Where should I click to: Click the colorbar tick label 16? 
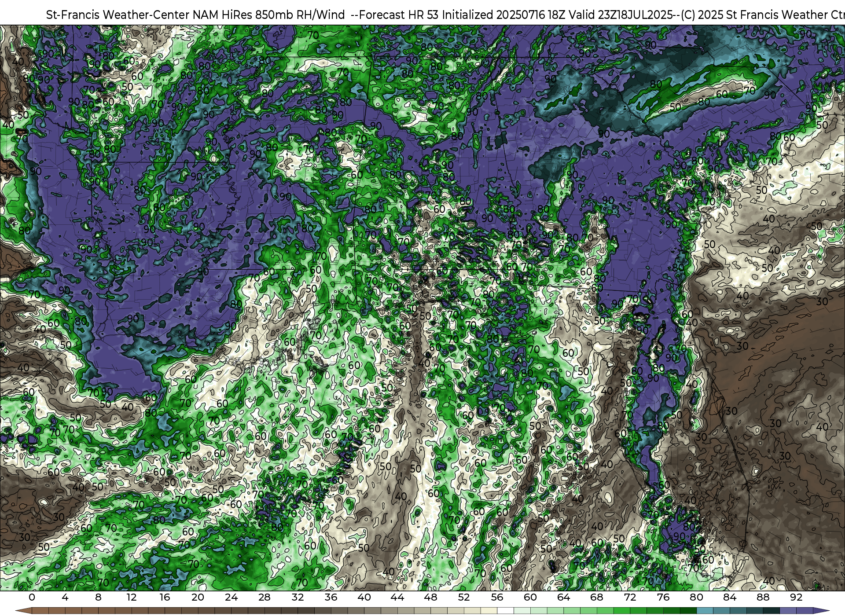coord(165,597)
